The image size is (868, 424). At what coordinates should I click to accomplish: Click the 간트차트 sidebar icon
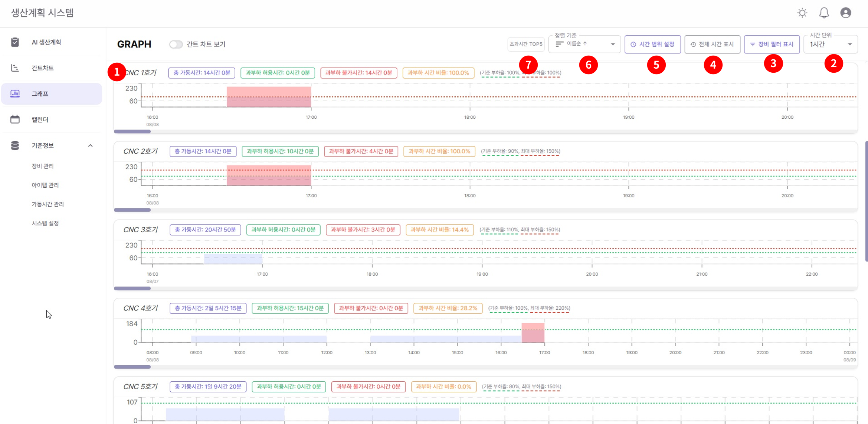15,68
